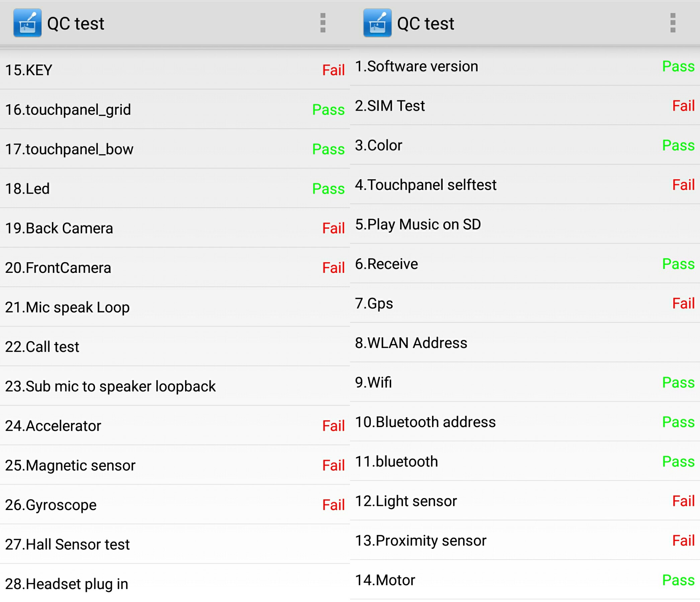Start the 21.Mic speak Loop test
This screenshot has height=602, width=700.
[175, 307]
